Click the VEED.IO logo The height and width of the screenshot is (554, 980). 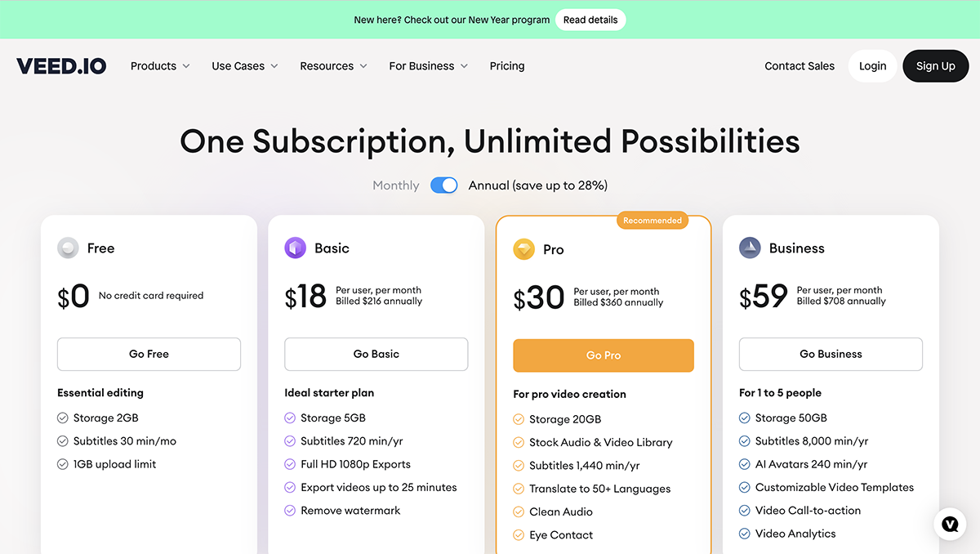(x=61, y=65)
